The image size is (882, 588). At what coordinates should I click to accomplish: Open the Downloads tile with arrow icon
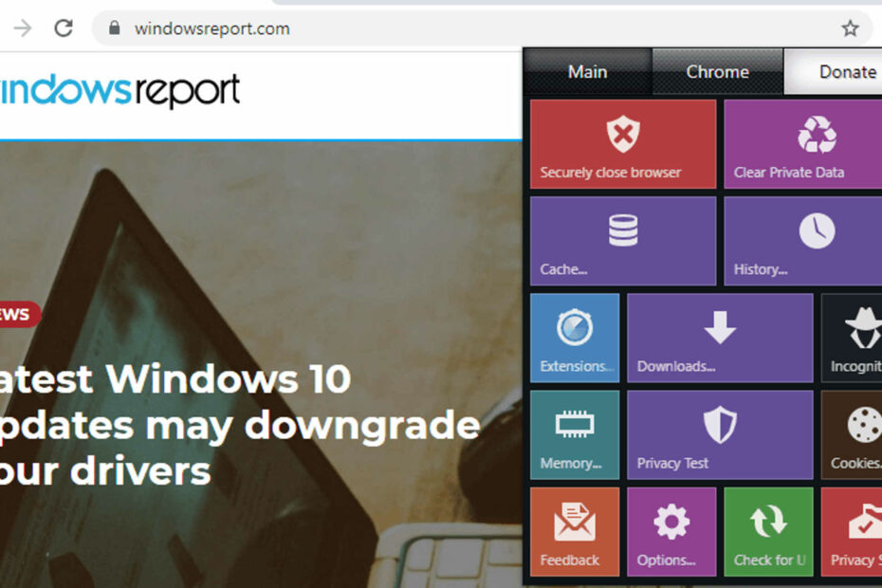[720, 338]
